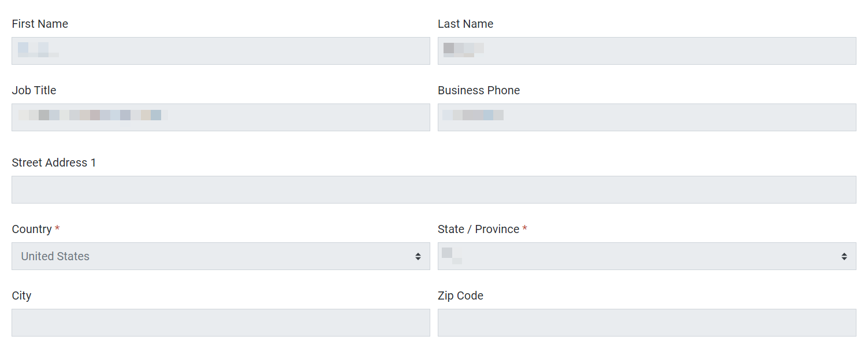868x362 pixels.
Task: Click the Job Title label text
Action: [34, 90]
